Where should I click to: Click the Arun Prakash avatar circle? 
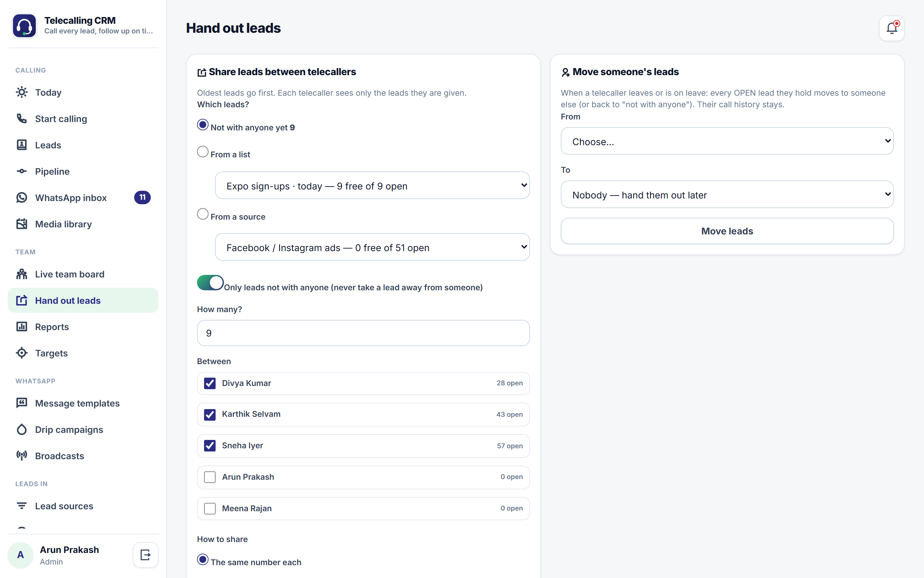click(x=21, y=555)
